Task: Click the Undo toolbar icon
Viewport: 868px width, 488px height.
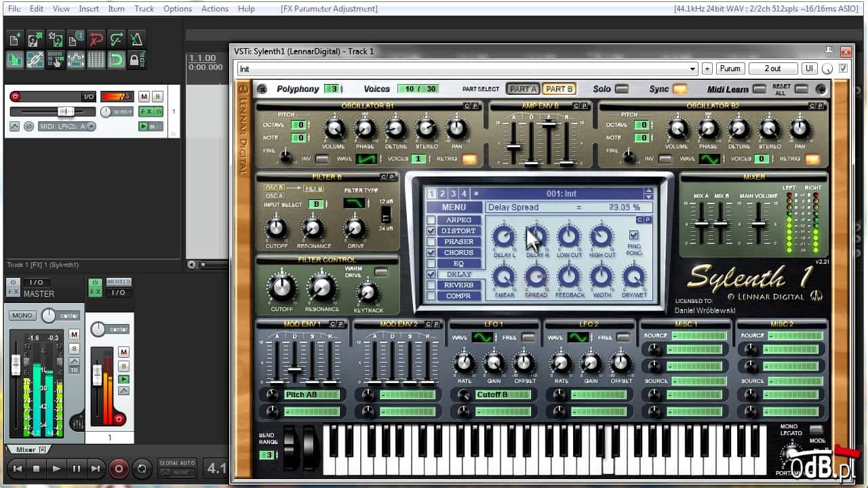Action: [x=96, y=39]
